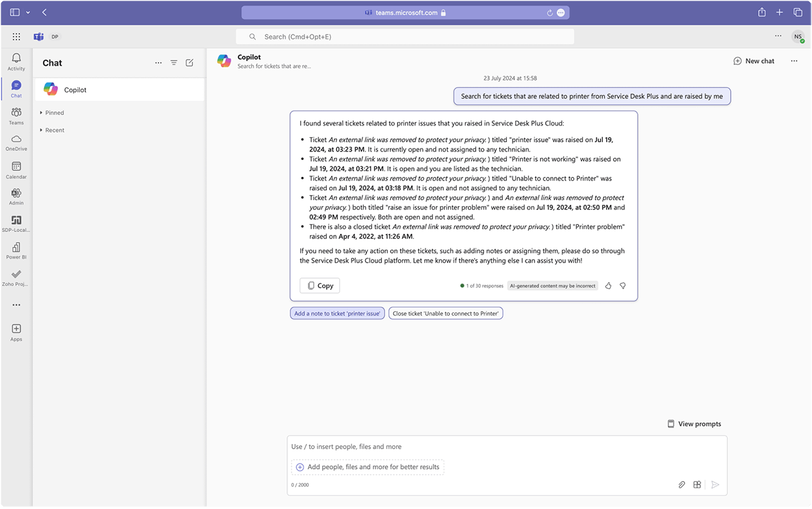Open View prompts
The height and width of the screenshot is (509, 812).
[x=694, y=424]
